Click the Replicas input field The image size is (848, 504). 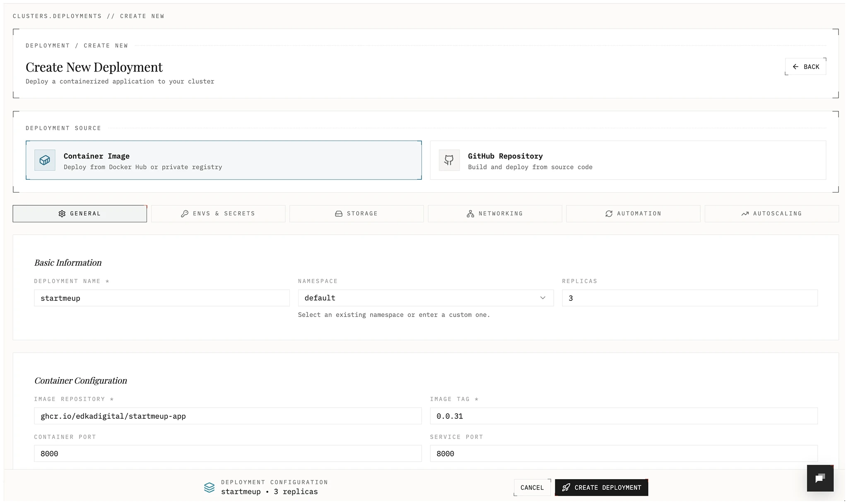pyautogui.click(x=689, y=298)
